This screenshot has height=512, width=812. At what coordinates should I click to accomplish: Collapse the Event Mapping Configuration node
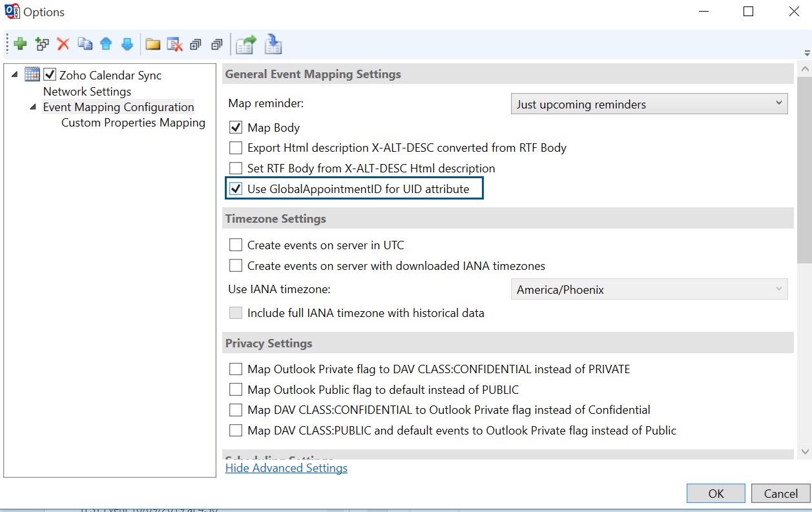pyautogui.click(x=33, y=107)
